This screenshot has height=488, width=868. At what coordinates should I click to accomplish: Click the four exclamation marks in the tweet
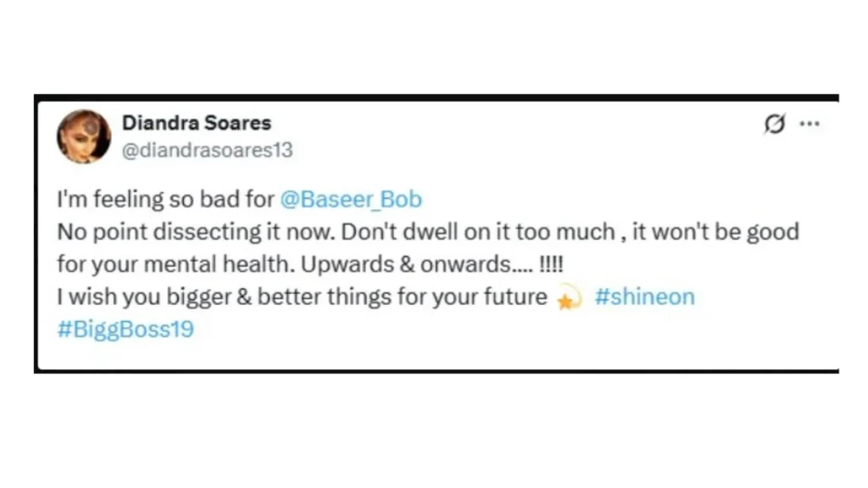pyautogui.click(x=550, y=264)
